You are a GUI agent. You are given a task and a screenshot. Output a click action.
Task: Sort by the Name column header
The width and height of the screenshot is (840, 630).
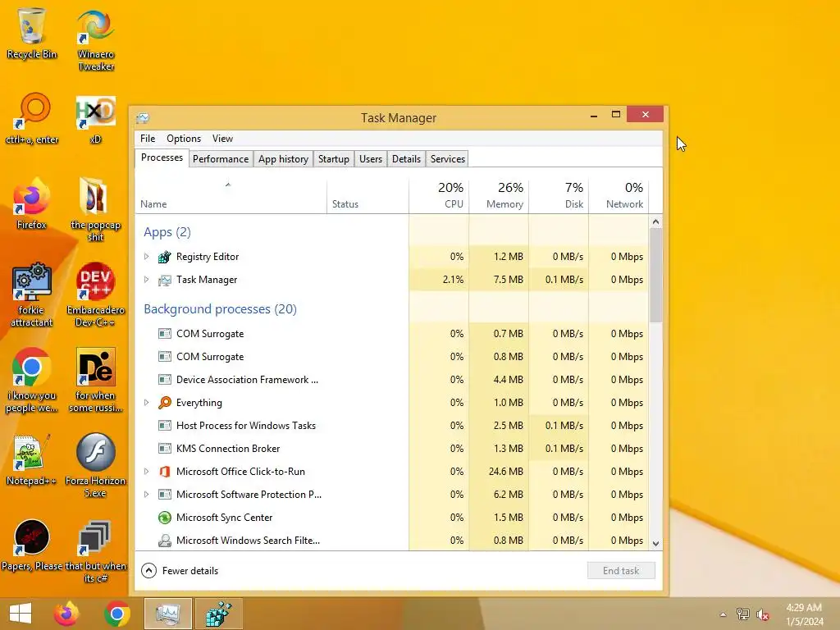point(231,196)
